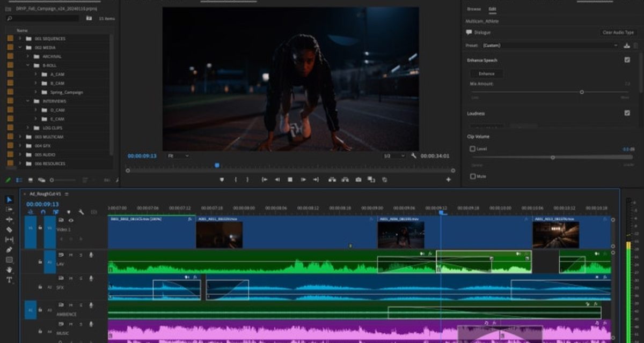Disable the Enhance Speech checkbox
Viewport: 644px width, 343px height.
click(x=627, y=60)
